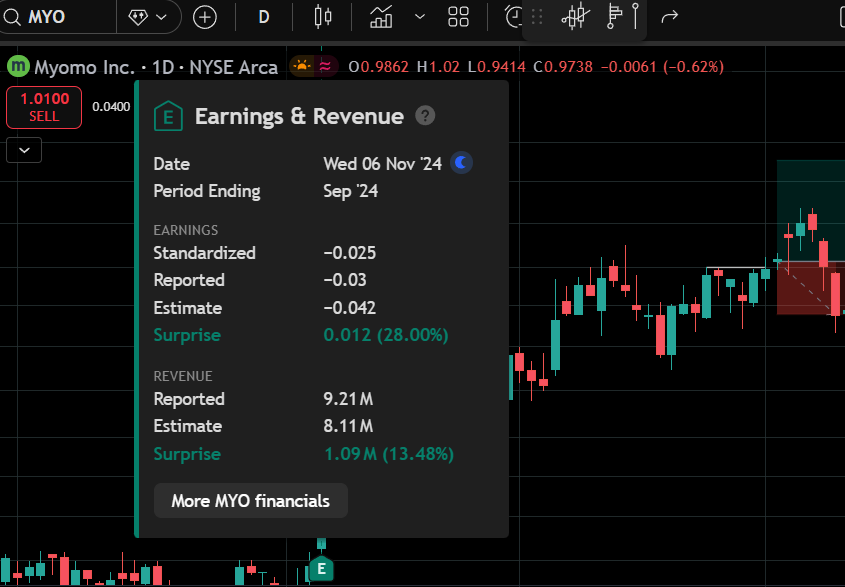Select the vertical line tool icon

tap(636, 16)
